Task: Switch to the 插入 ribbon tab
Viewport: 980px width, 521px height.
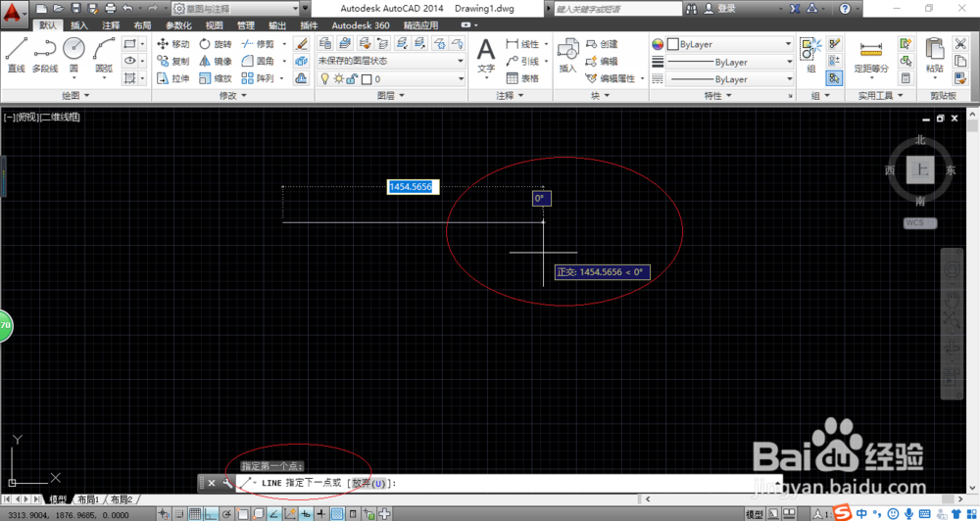Action: [79, 25]
